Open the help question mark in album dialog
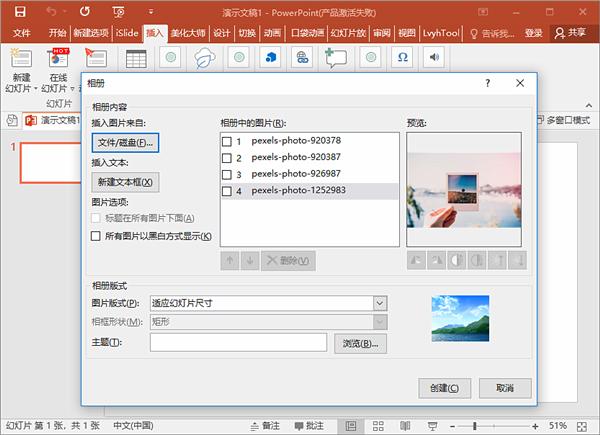The height and width of the screenshot is (435, 600). [x=488, y=83]
